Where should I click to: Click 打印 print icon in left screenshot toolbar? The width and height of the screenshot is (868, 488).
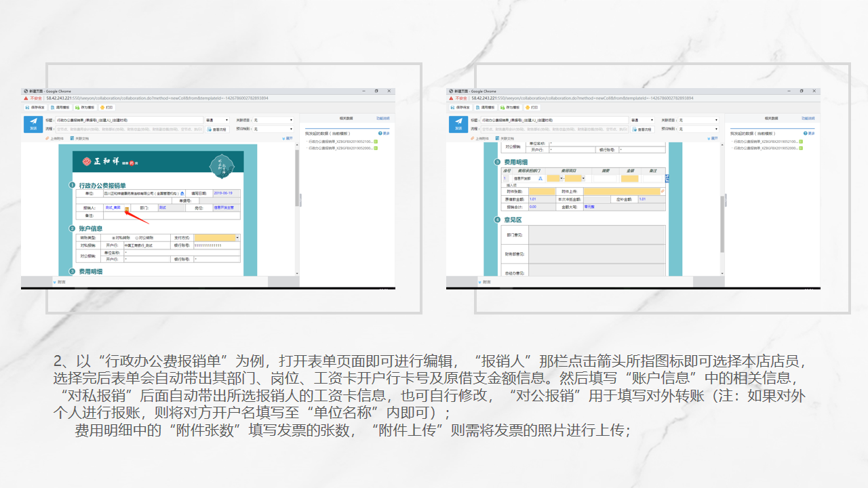click(x=103, y=108)
